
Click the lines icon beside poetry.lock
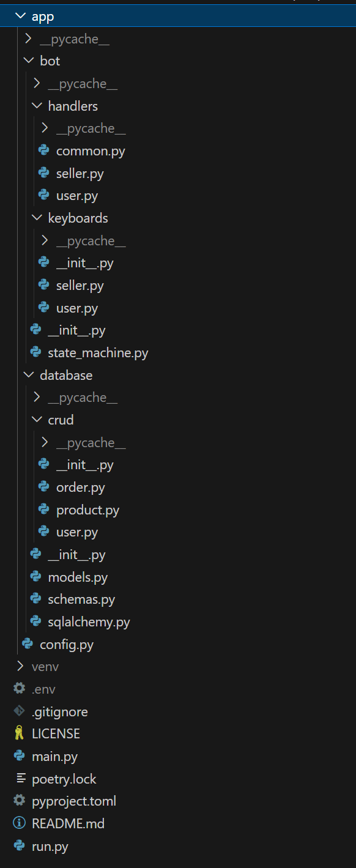pyautogui.click(x=20, y=779)
